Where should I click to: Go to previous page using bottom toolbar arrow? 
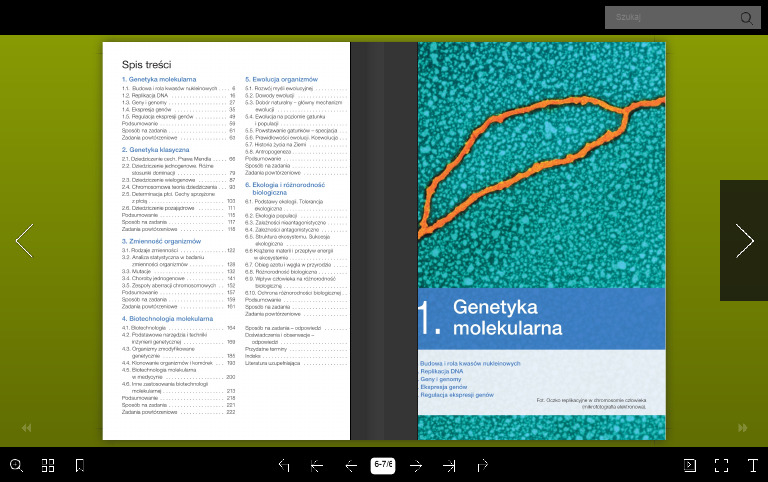(351, 465)
